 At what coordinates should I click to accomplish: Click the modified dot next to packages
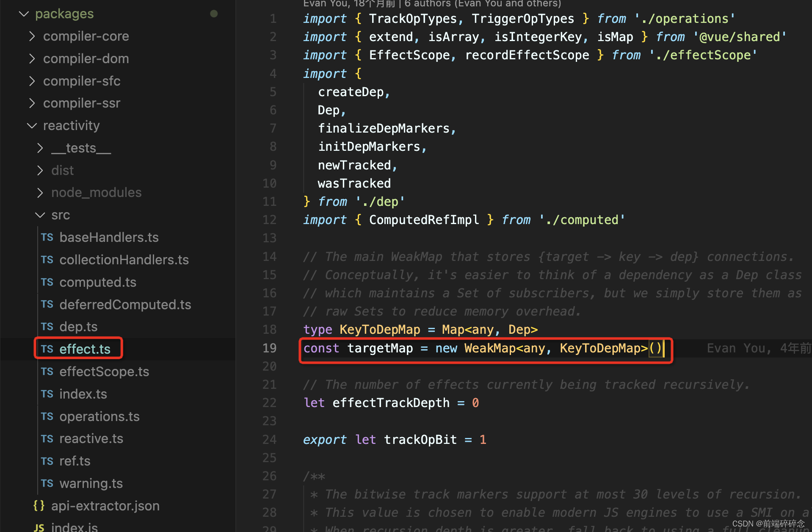click(214, 14)
